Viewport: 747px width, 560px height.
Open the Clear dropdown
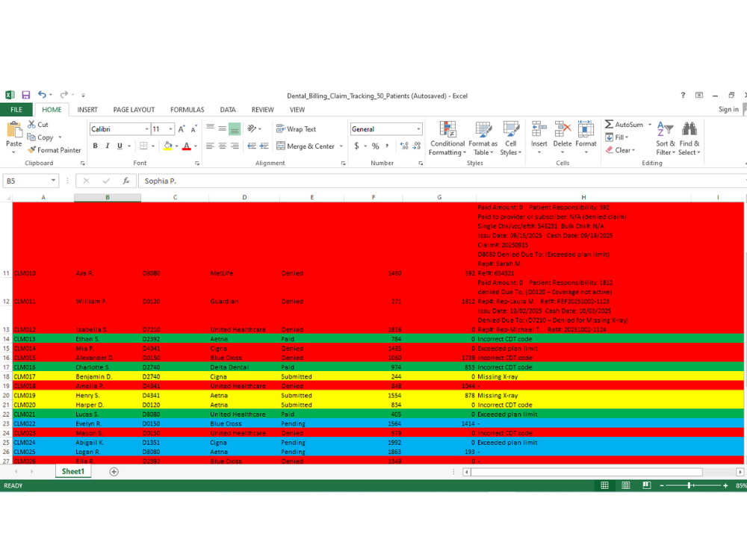pos(620,150)
